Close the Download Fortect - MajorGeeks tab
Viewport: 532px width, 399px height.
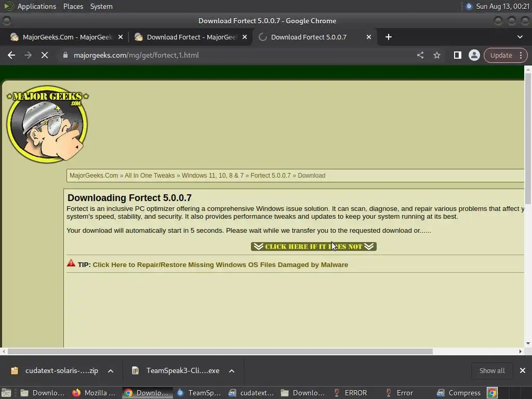pyautogui.click(x=245, y=37)
